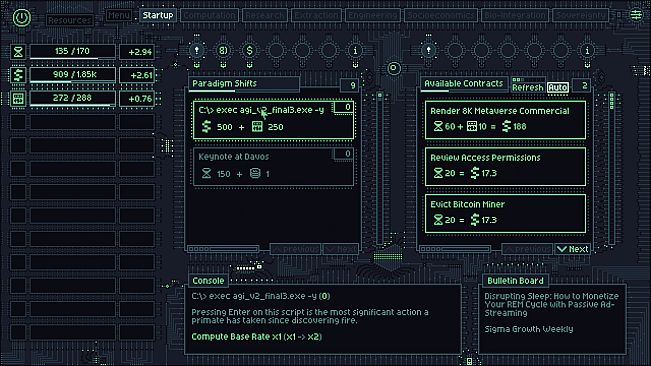Click the compute chip resource icon
The height and width of the screenshot is (366, 651).
tap(18, 99)
